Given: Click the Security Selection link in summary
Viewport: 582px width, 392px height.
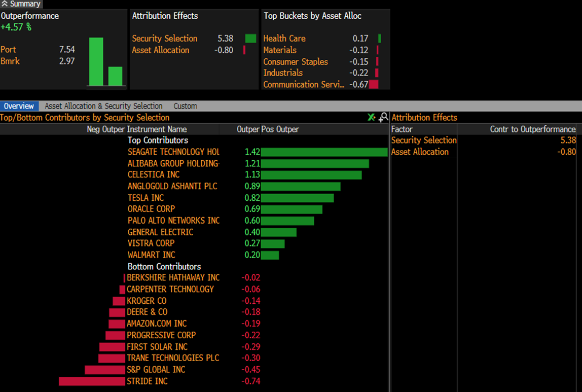Looking at the screenshot, I should tap(164, 39).
